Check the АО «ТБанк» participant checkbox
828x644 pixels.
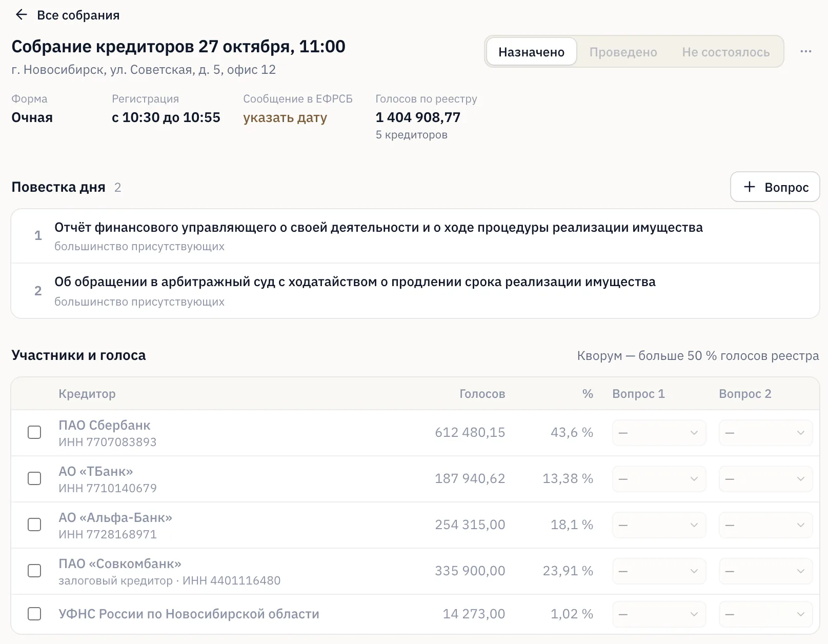click(34, 478)
